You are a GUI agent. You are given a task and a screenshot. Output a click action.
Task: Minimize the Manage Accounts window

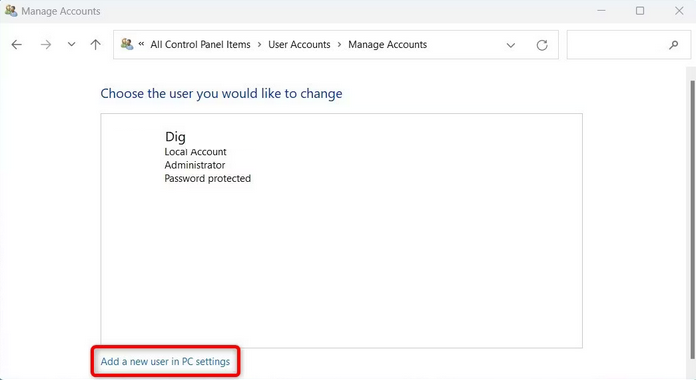point(601,11)
